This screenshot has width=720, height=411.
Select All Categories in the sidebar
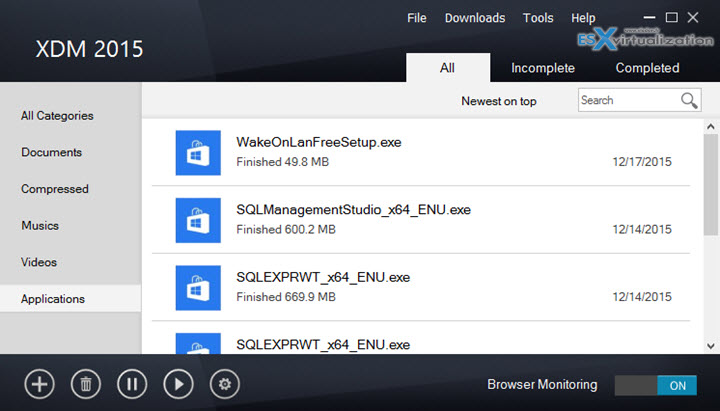(57, 116)
